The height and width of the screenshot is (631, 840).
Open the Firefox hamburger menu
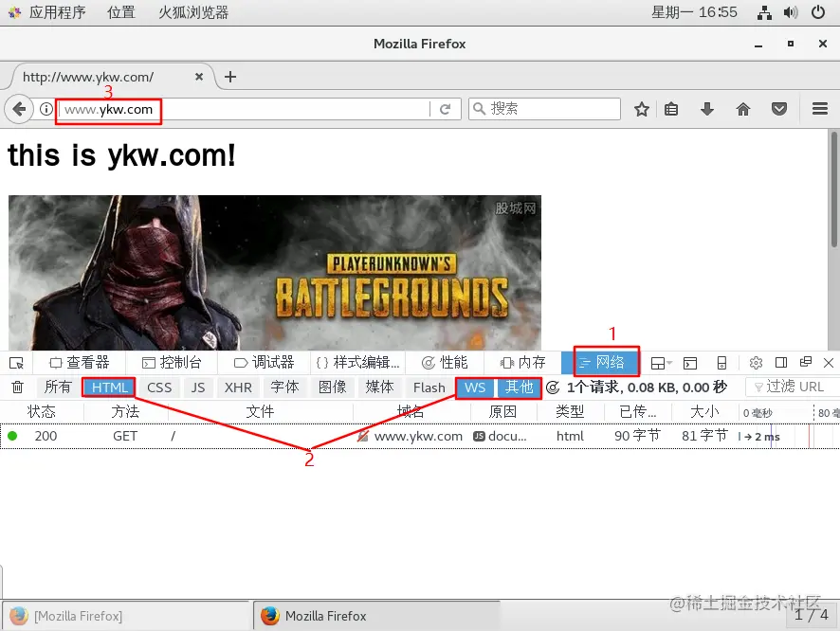(x=820, y=109)
